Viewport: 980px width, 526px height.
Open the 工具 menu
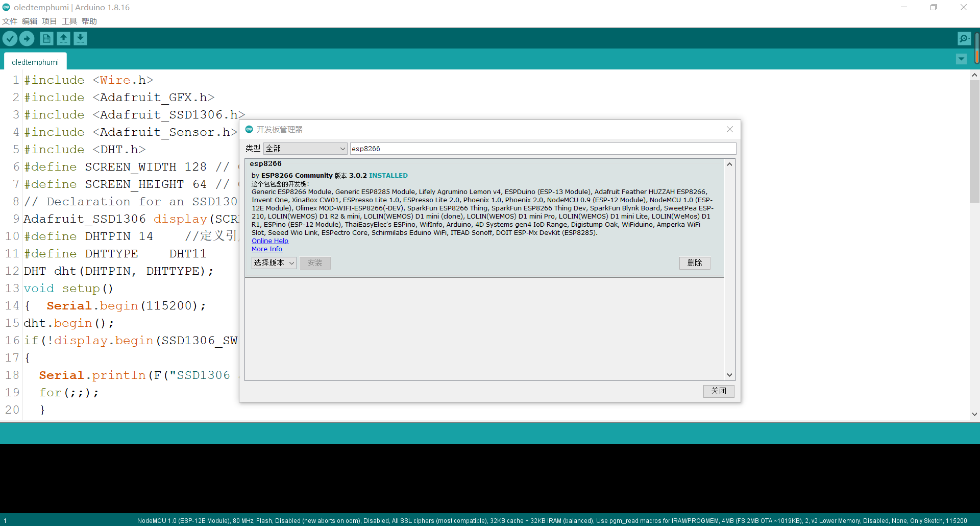(69, 21)
